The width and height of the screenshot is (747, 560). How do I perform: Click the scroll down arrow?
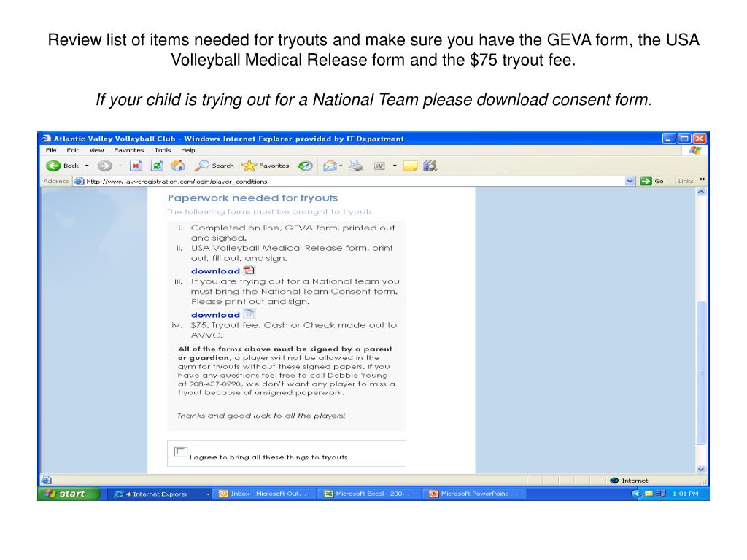[701, 469]
